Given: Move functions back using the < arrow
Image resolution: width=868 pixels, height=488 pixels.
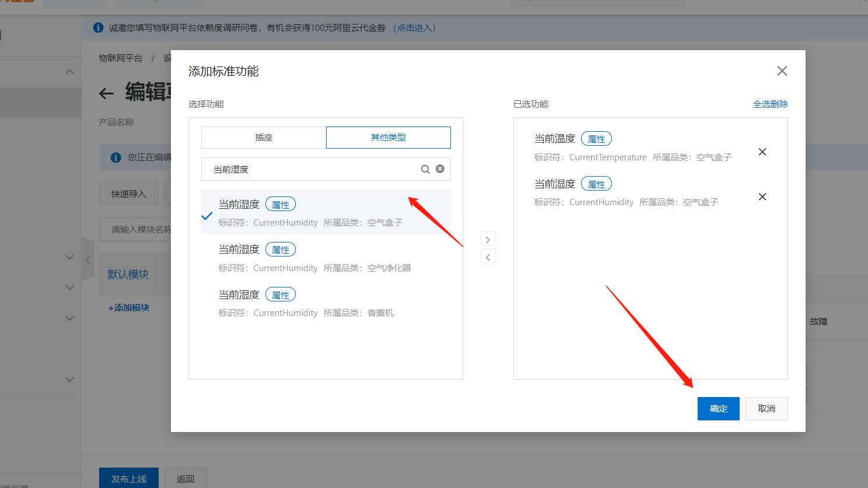Looking at the screenshot, I should 488,256.
